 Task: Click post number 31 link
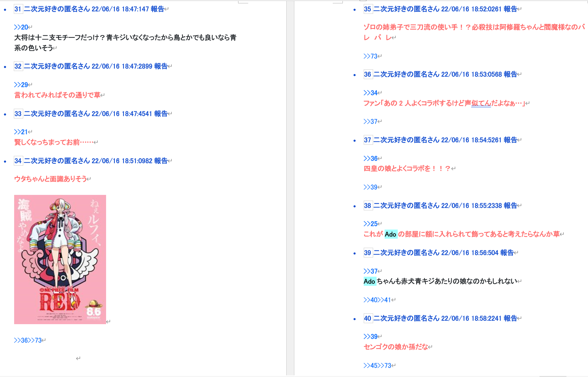[x=18, y=9]
